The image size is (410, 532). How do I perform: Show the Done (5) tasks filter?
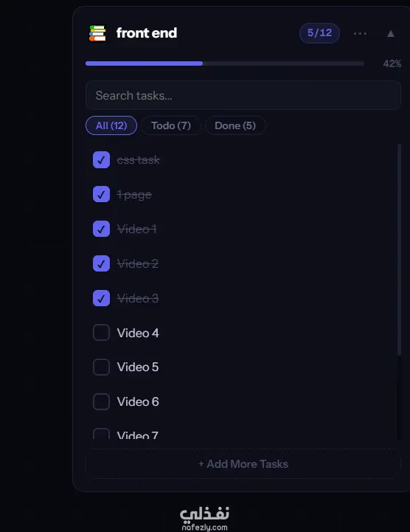pos(235,125)
